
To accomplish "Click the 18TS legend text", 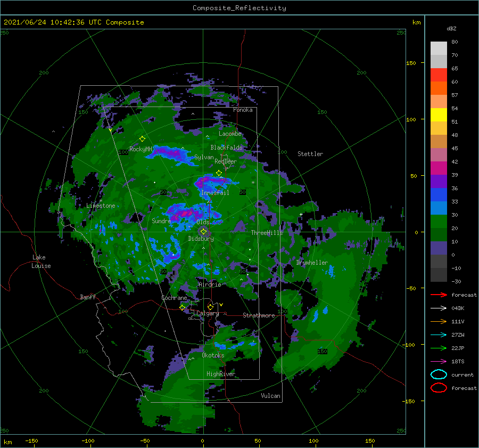I will coord(458,362).
